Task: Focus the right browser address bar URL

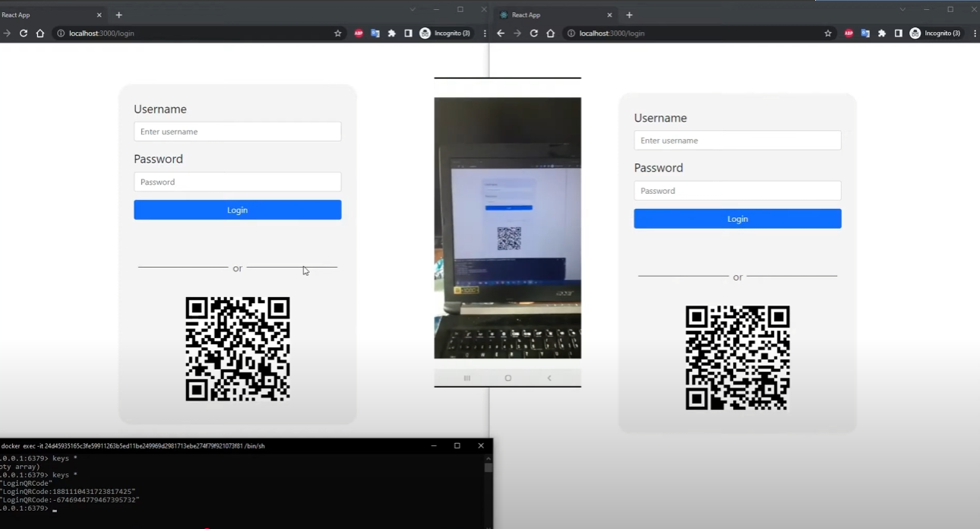Action: coord(612,33)
